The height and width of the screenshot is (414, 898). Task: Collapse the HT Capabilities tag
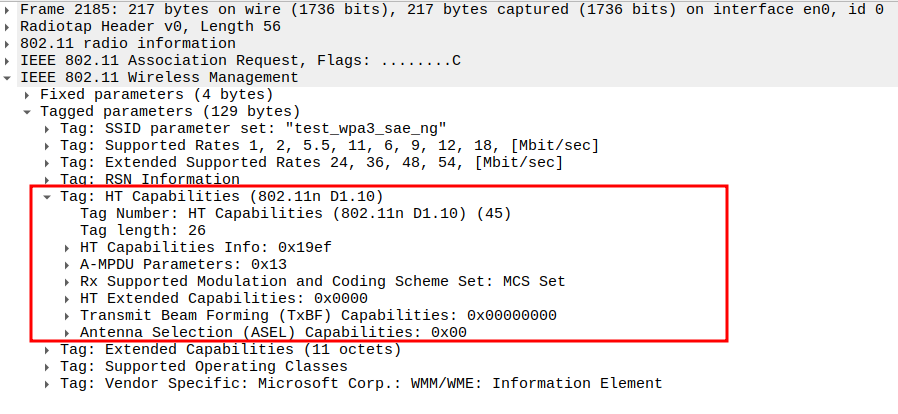[x=47, y=196]
